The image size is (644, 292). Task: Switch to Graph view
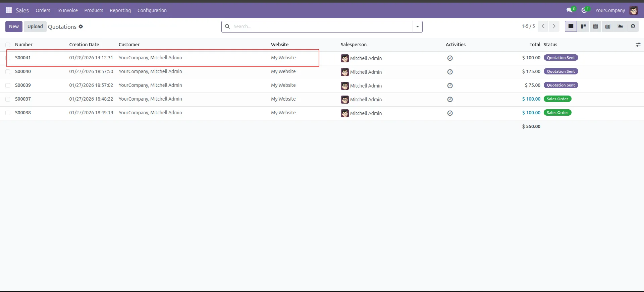point(620,26)
